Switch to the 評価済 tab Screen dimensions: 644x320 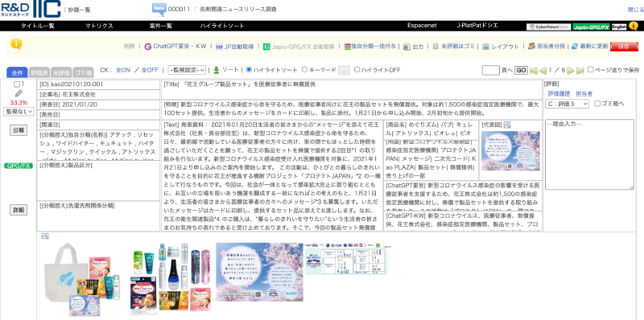(x=39, y=72)
